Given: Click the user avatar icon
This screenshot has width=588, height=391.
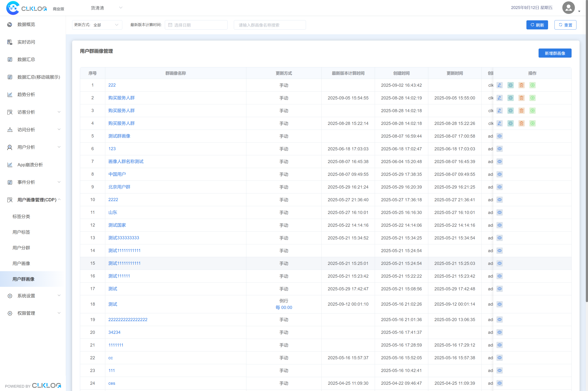Looking at the screenshot, I should (x=568, y=8).
